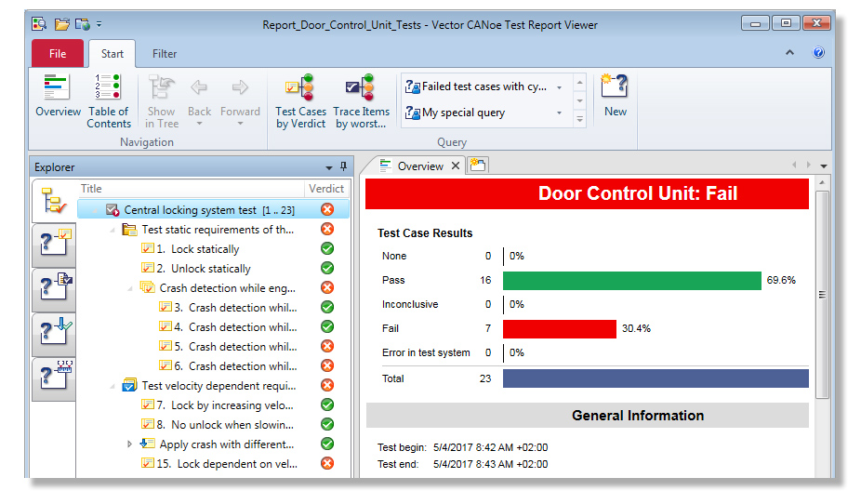Open the dropdown for My special query
861x504 pixels.
pyautogui.click(x=559, y=113)
